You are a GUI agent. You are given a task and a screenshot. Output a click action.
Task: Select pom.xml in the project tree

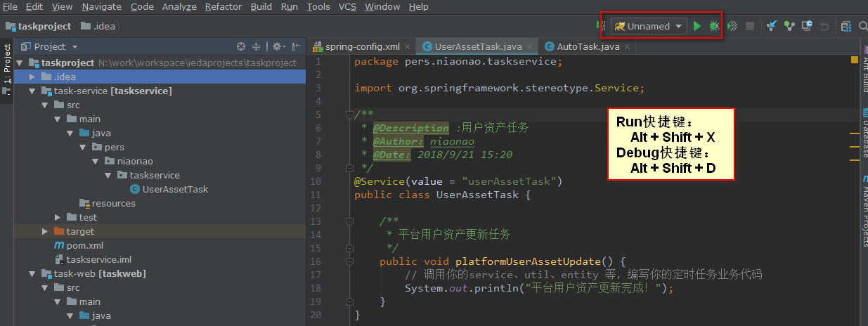click(84, 245)
